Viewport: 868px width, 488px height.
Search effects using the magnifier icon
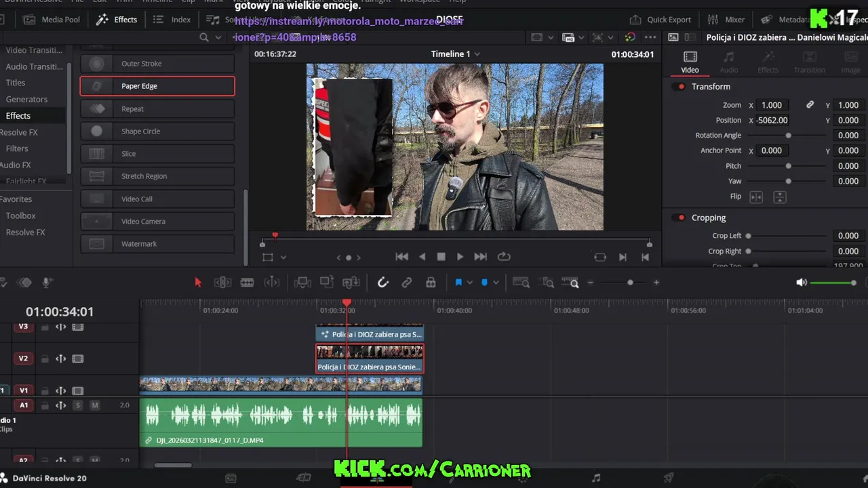[x=204, y=37]
